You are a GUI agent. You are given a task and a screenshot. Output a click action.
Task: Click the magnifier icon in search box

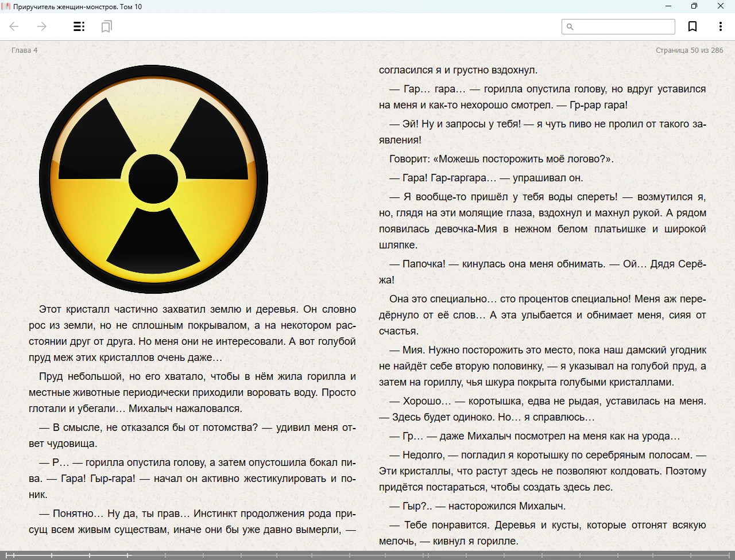570,26
